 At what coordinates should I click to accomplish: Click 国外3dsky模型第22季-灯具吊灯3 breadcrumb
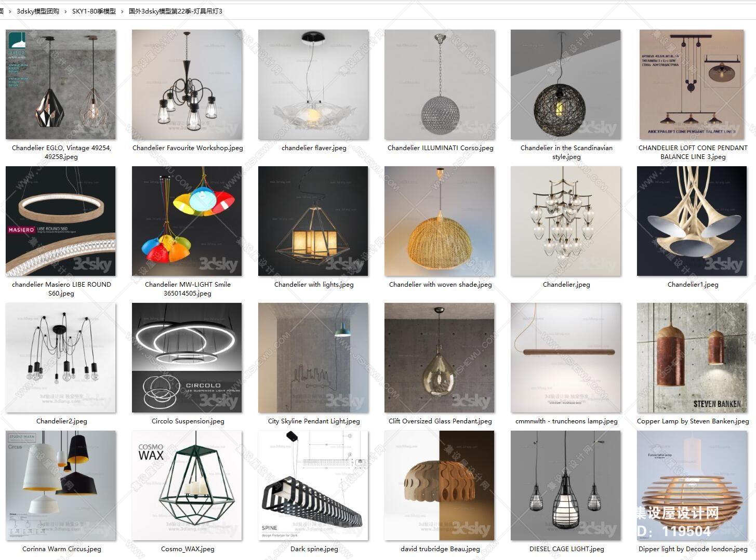[176, 11]
